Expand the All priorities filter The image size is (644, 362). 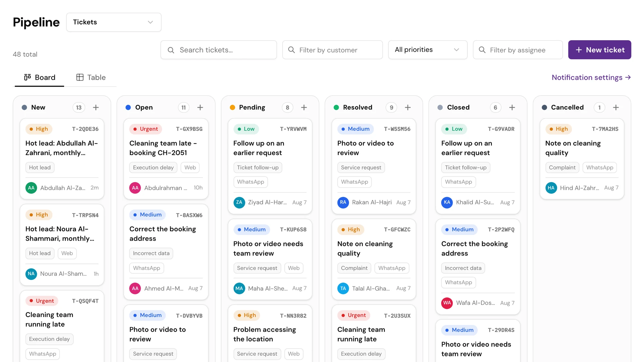point(428,50)
